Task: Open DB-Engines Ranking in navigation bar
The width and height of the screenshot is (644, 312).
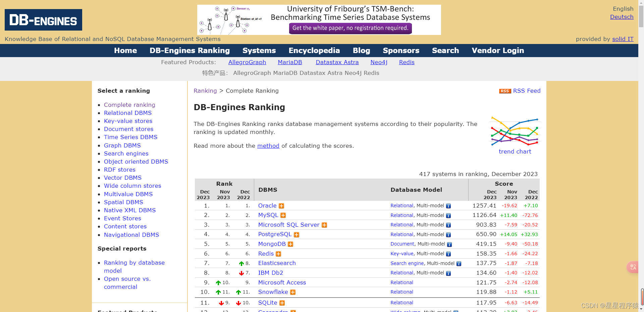Action: click(x=190, y=50)
